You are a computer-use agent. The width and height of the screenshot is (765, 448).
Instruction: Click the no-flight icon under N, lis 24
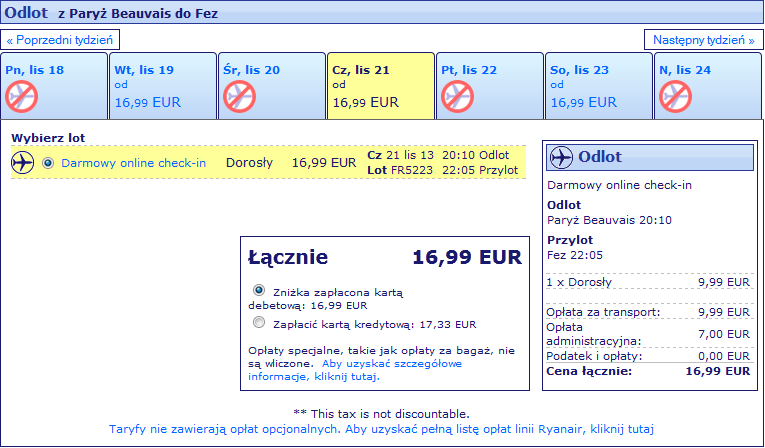pyautogui.click(x=676, y=97)
